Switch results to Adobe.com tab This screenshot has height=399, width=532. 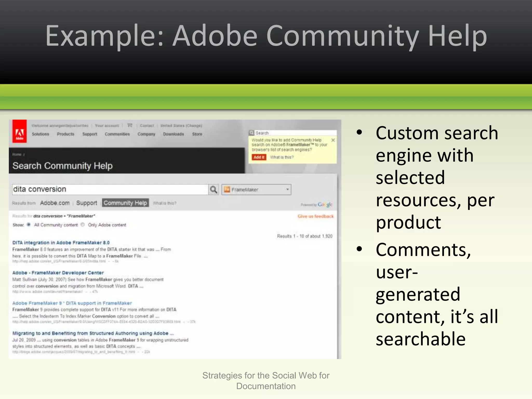55,203
